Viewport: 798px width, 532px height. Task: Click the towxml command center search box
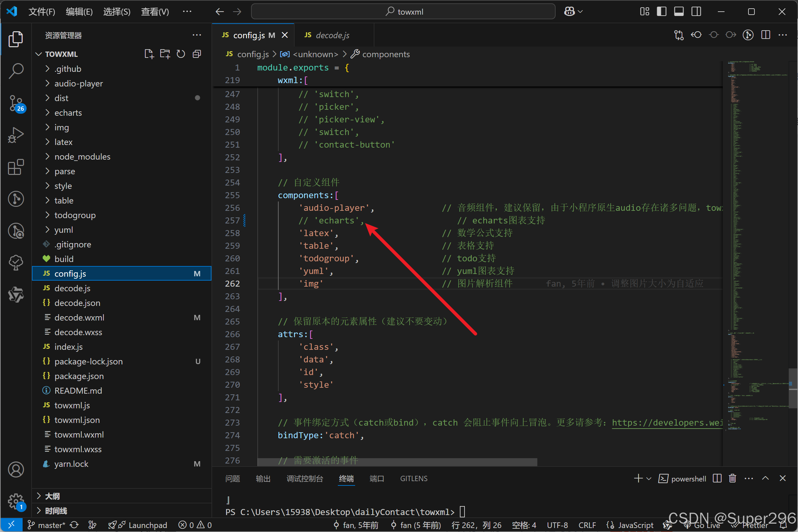pyautogui.click(x=403, y=12)
